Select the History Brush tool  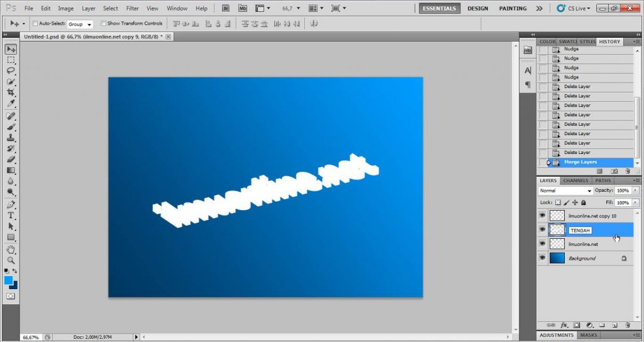[x=11, y=148]
